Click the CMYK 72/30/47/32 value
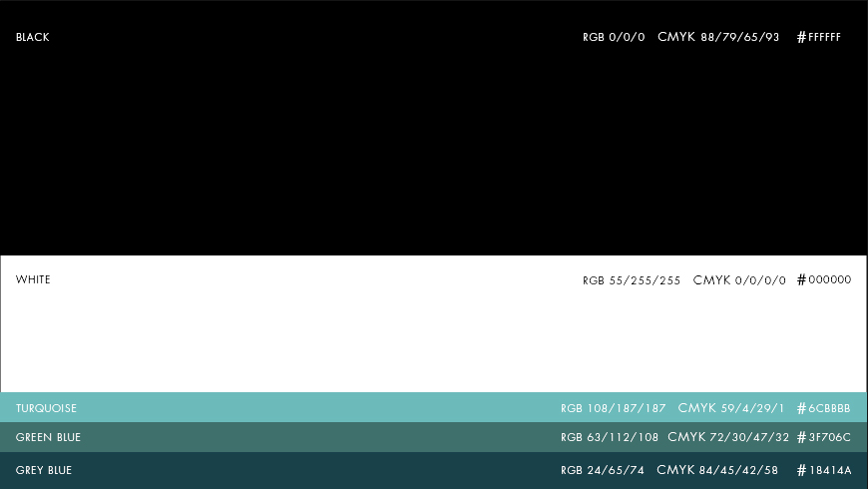Viewport: 868px width, 489px height. tap(728, 437)
